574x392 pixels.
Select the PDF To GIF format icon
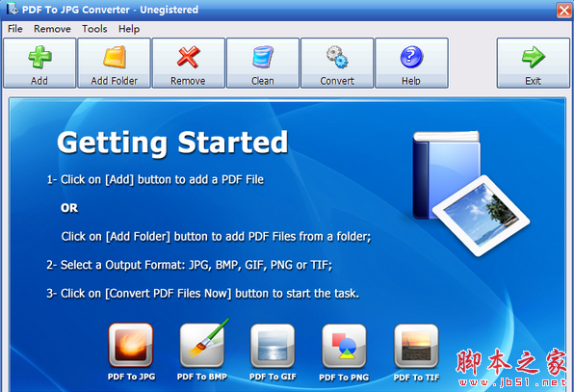[273, 346]
